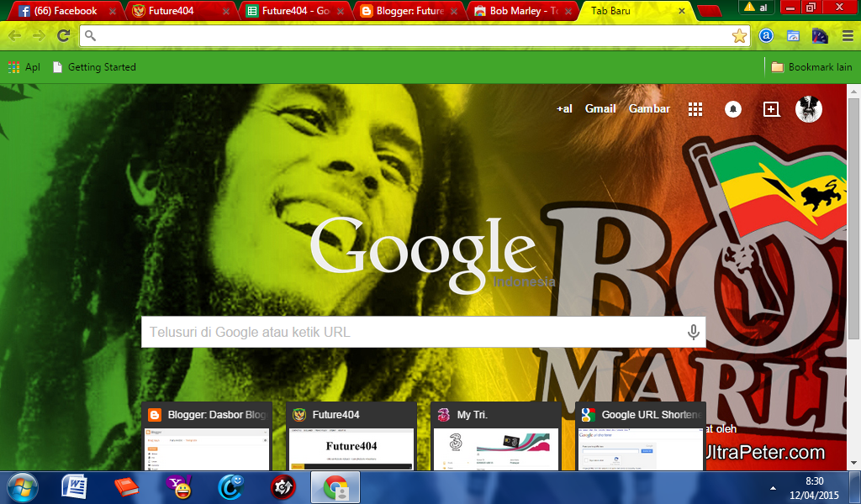Reload the current page
861x504 pixels.
pyautogui.click(x=64, y=35)
